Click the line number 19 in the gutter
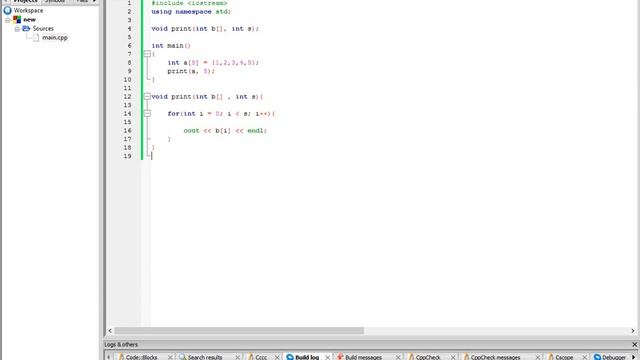The height and width of the screenshot is (360, 640). point(127,156)
